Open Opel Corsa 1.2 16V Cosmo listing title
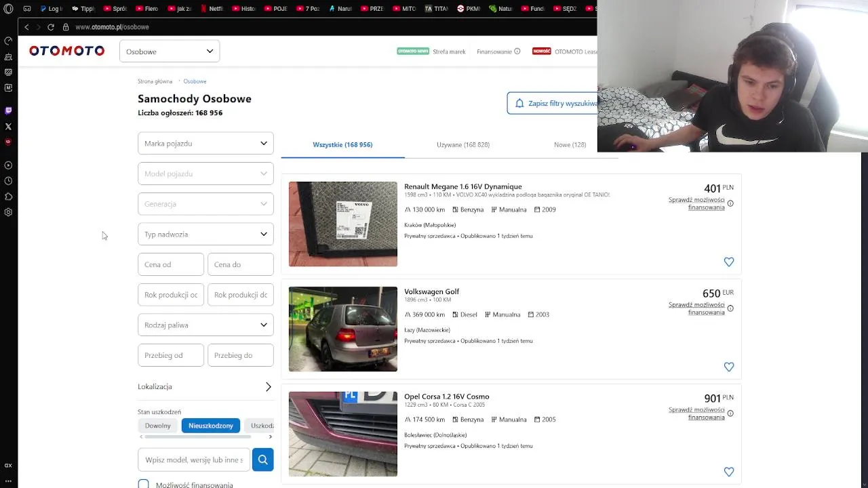Screen dimensions: 868x488 tap(447, 396)
